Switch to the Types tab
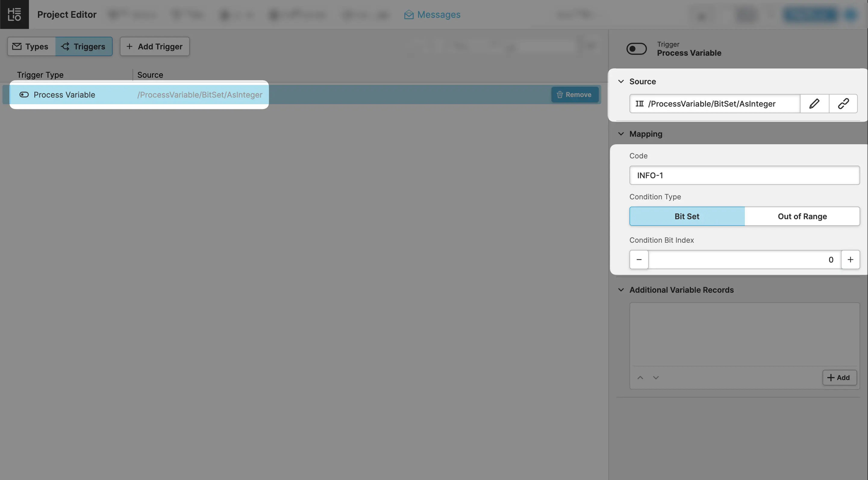868x480 pixels. pyautogui.click(x=31, y=46)
